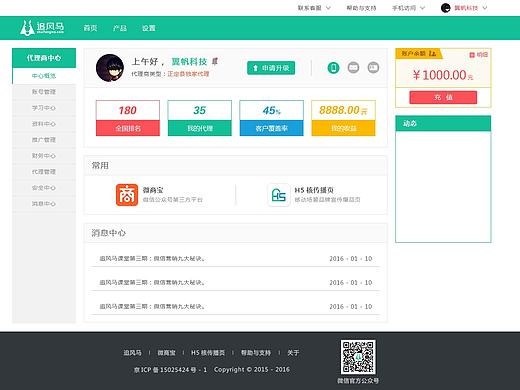Screen dimensions: 520x390
Task: Click the 代理商中心 sidebar header
Action: (44, 58)
